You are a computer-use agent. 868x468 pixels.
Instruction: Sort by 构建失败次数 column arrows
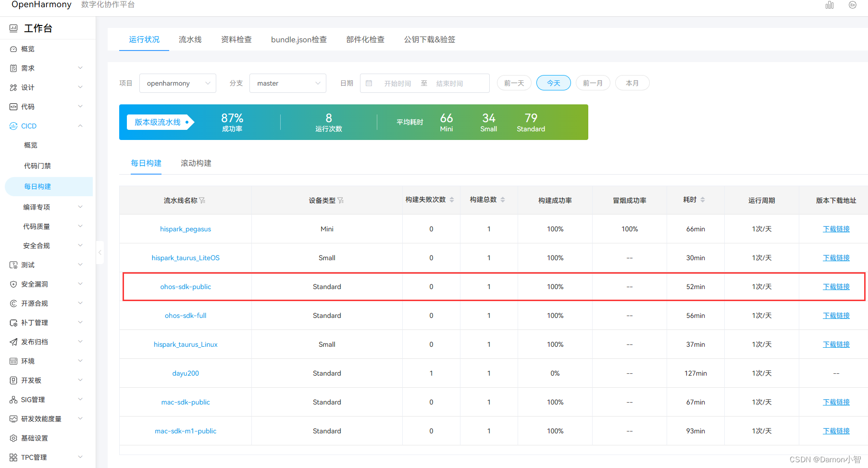(x=452, y=200)
